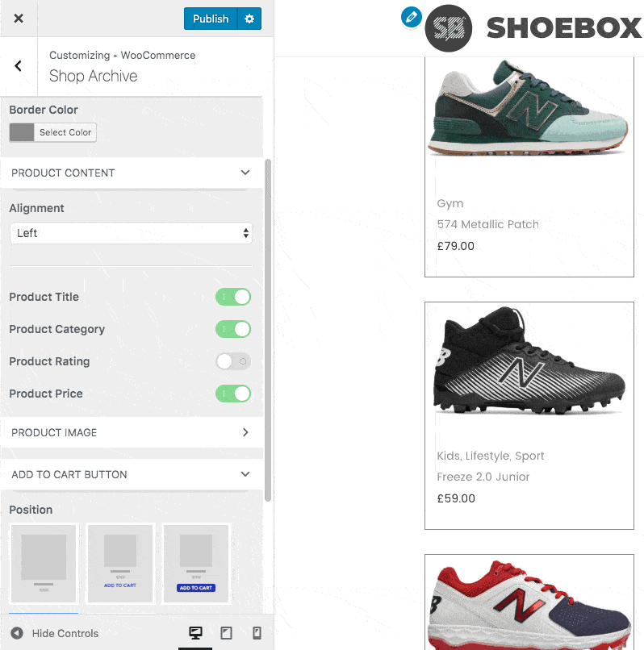Switch to desktop preview device icon

click(x=195, y=633)
